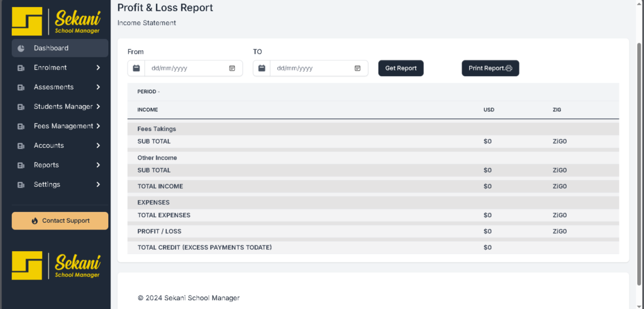This screenshot has height=309, width=644.
Task: Click the $0 value in TOTAL CREDIT row
Action: pos(487,248)
